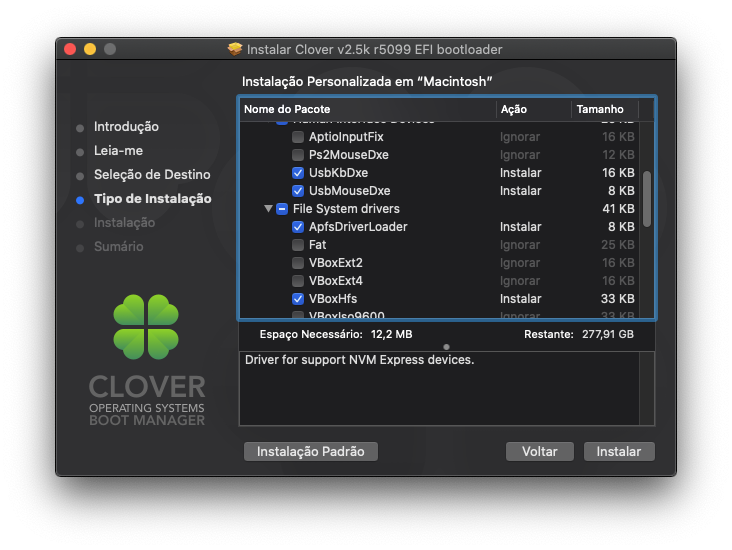Select the Tipo de Instalação step
This screenshot has width=732, height=550.
point(153,198)
